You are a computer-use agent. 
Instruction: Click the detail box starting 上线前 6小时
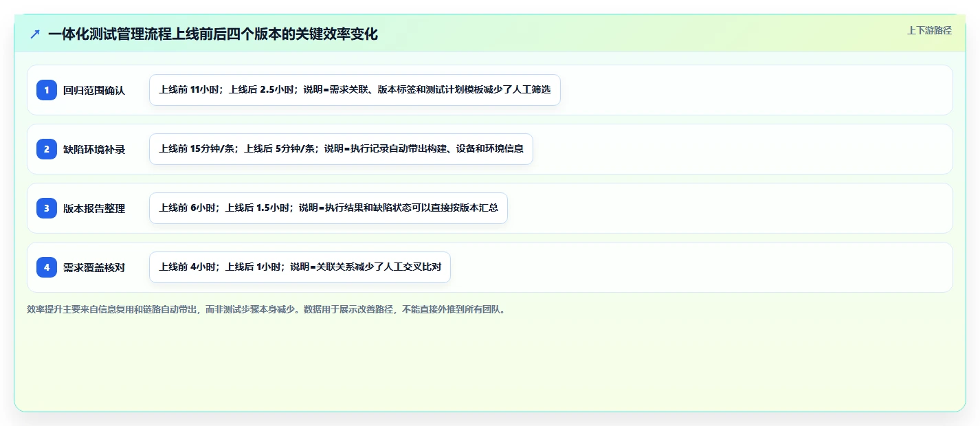(328, 208)
